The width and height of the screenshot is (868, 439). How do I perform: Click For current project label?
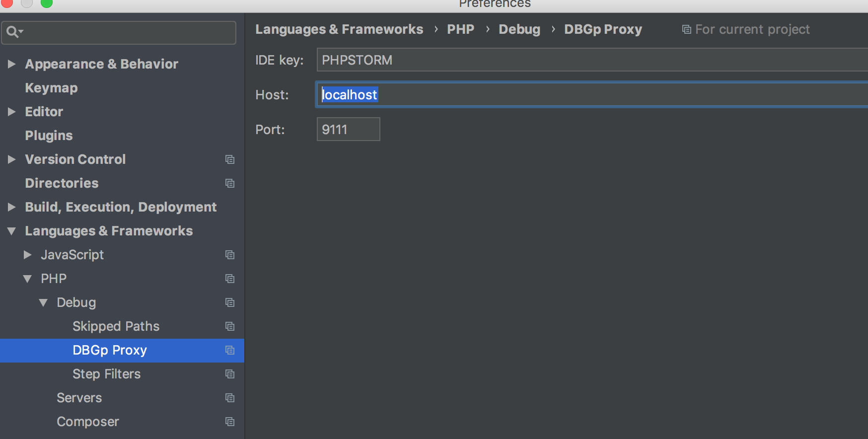pyautogui.click(x=752, y=29)
